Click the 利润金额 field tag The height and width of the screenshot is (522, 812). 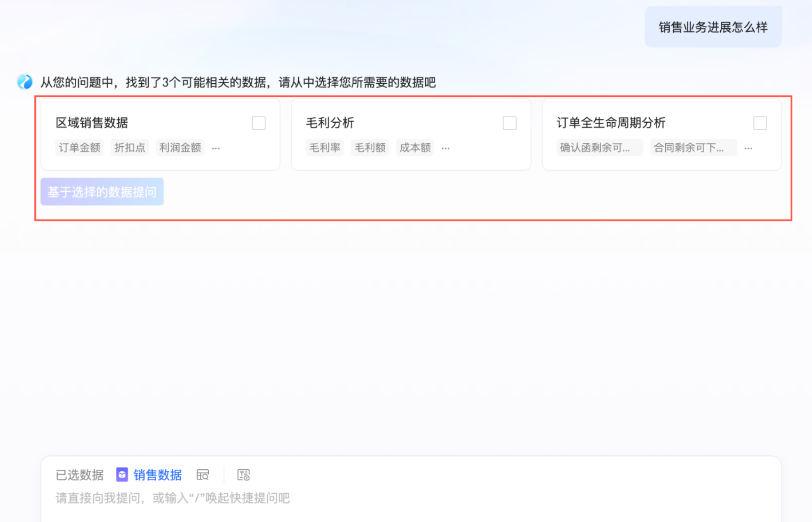coord(180,148)
